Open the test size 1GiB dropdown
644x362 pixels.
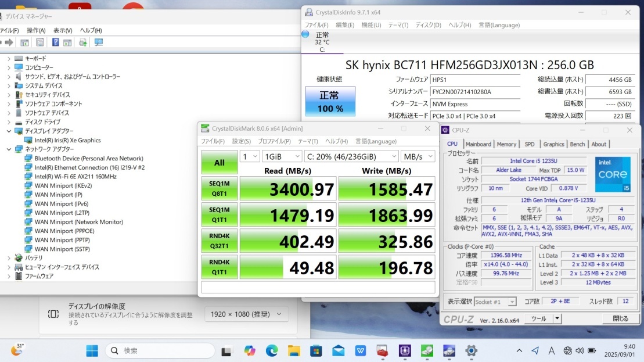[x=281, y=156]
